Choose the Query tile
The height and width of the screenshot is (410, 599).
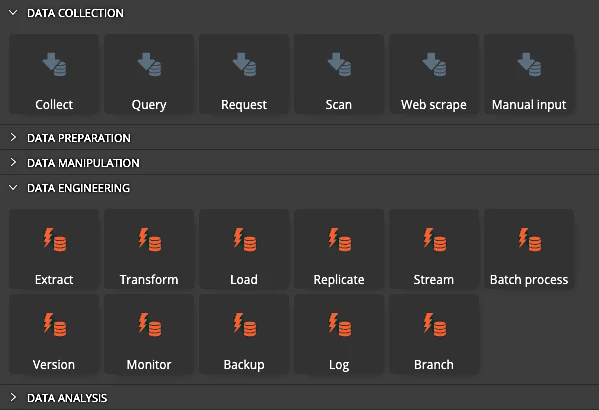pyautogui.click(x=149, y=74)
